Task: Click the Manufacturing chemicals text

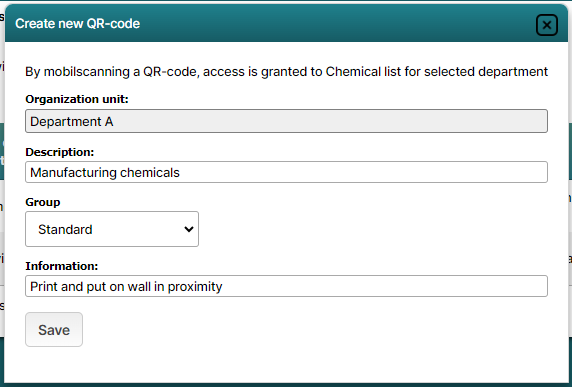Action: 105,173
